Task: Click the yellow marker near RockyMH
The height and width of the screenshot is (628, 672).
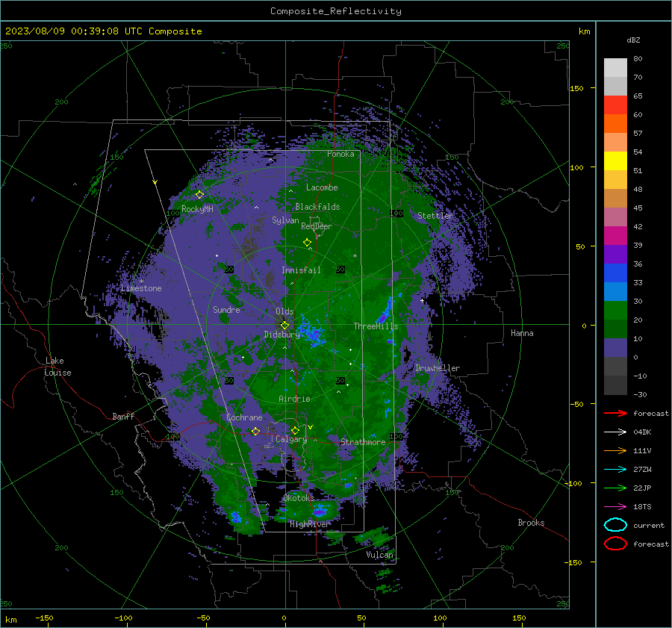Action: coord(199,195)
